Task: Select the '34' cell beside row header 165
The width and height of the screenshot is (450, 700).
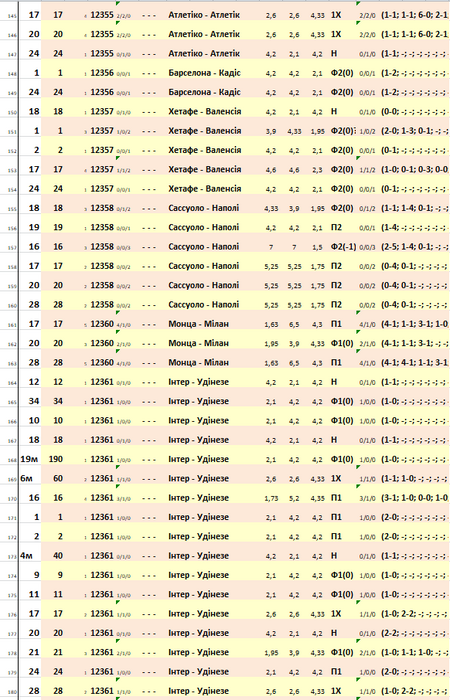Action: click(34, 401)
